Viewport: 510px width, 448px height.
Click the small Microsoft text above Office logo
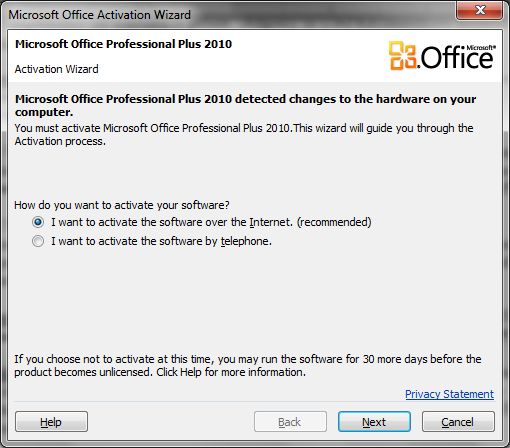pos(480,48)
